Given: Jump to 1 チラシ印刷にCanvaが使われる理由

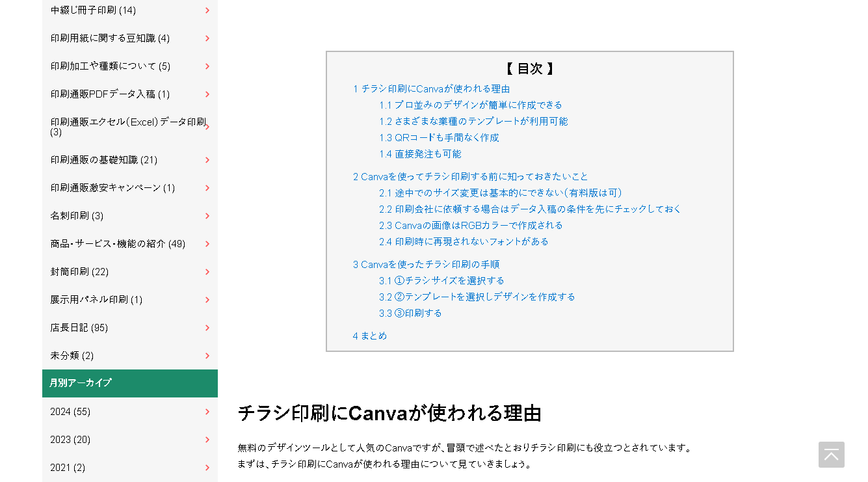Looking at the screenshot, I should 431,89.
